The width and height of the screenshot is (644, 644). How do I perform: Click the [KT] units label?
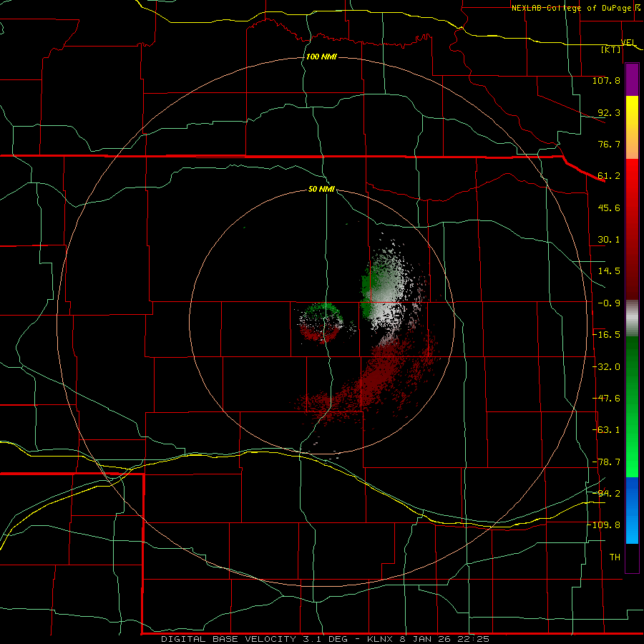611,49
